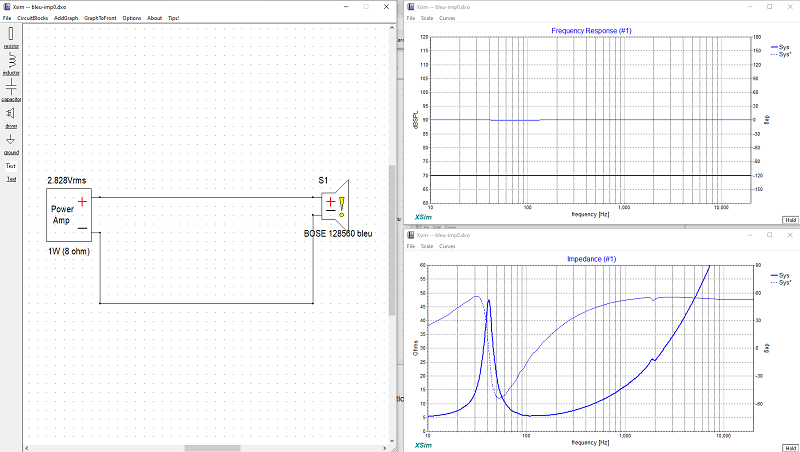This screenshot has height=452, width=800.
Task: Click frequency [Hz] label under Impedance graph
Action: point(590,442)
